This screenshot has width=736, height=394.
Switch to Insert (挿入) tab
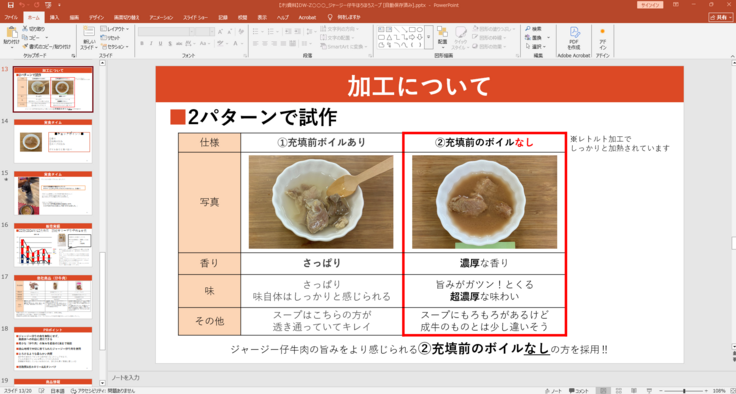54,17
